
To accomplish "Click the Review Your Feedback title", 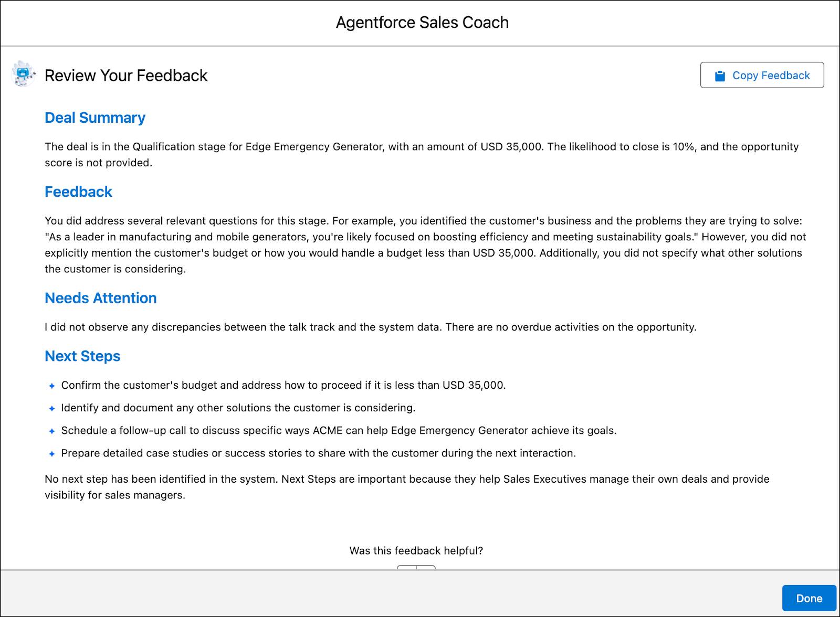I will (126, 75).
